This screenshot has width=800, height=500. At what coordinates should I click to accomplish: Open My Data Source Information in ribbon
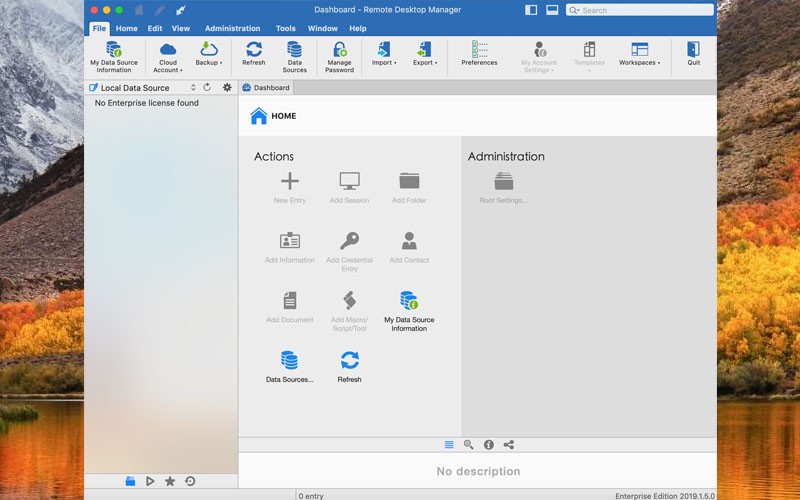pos(114,57)
